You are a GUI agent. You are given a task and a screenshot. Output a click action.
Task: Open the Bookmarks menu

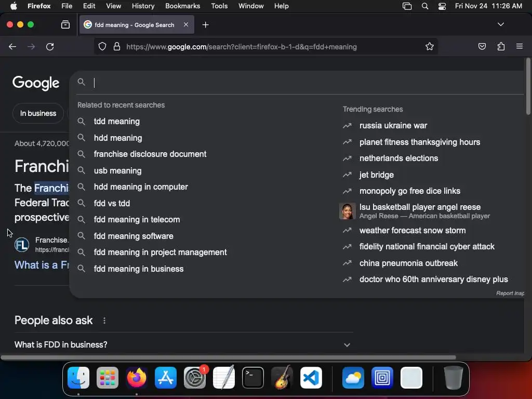[182, 6]
